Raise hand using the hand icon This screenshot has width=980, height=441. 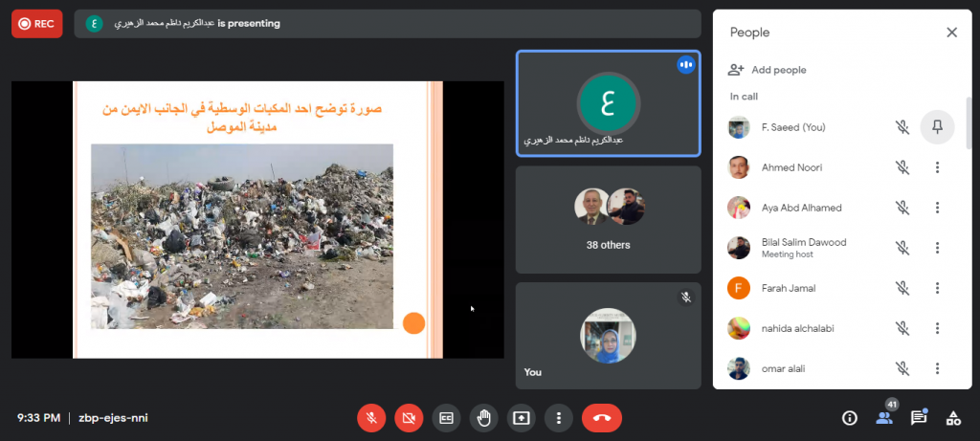[483, 418]
